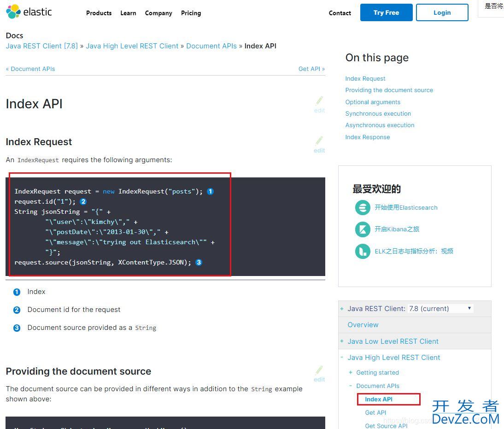Click the edit pencil beside Index Request heading
Image resolution: width=504 pixels, height=429 pixels.
(320, 145)
